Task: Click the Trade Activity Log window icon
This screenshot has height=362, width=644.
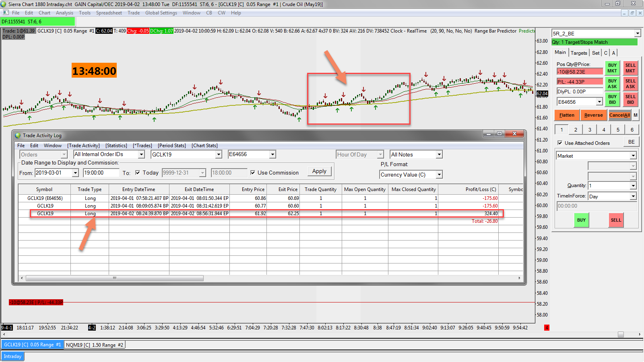Action: click(18, 136)
